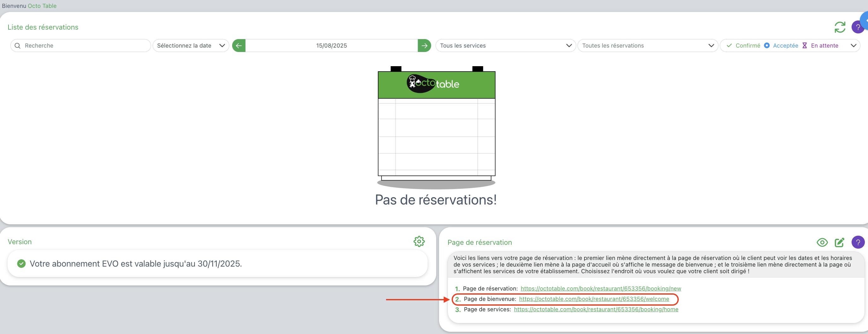Image resolution: width=868 pixels, height=334 pixels.
Task: Preview booking page with eye icon
Action: pos(822,242)
